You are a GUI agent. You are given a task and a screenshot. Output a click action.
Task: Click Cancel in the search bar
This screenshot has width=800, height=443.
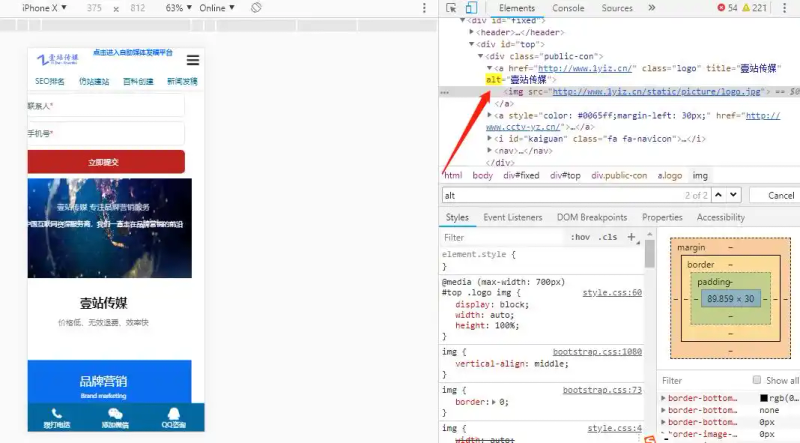tap(781, 195)
